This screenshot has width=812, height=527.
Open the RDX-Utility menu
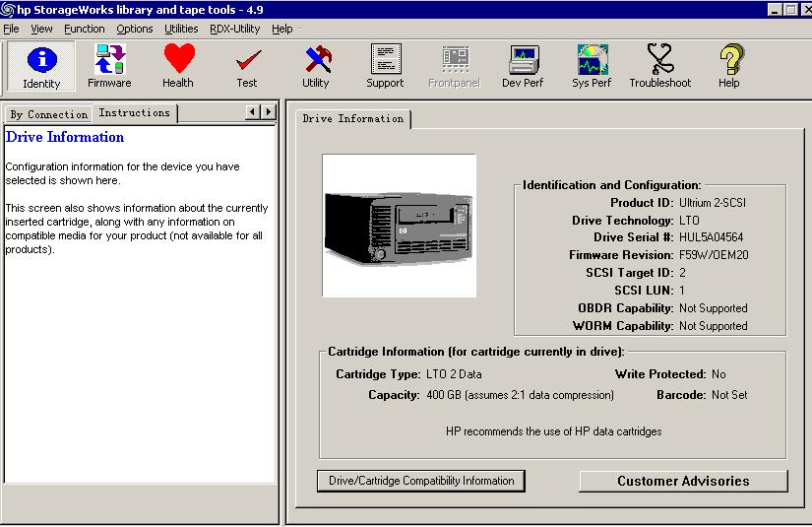coord(234,29)
